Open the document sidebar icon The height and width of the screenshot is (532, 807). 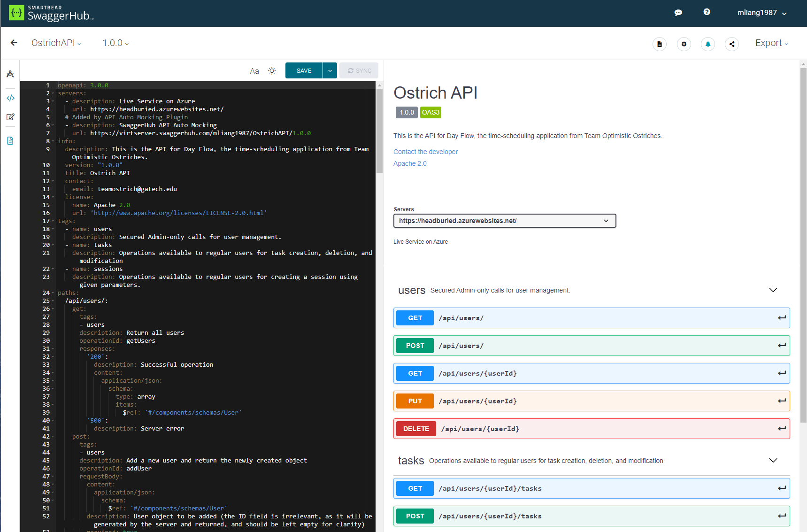pyautogui.click(x=10, y=141)
